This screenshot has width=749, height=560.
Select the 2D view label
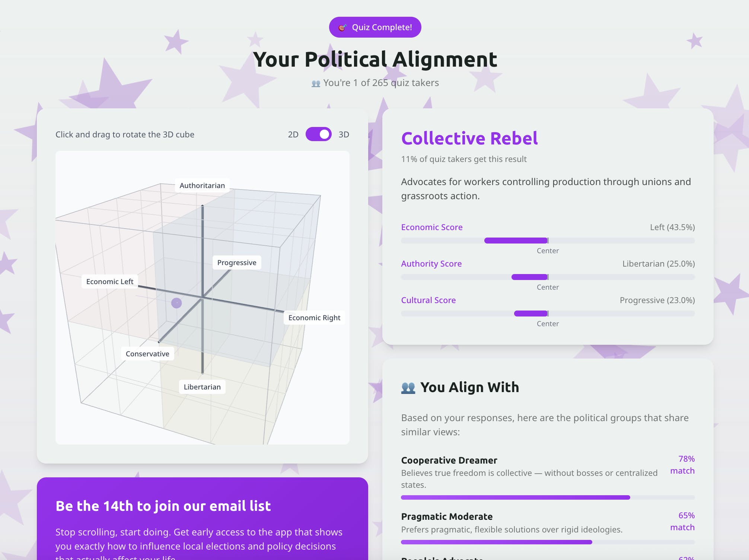[x=293, y=134]
